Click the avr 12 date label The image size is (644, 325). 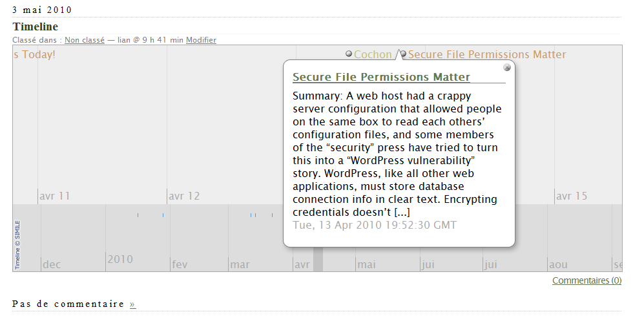pos(184,196)
